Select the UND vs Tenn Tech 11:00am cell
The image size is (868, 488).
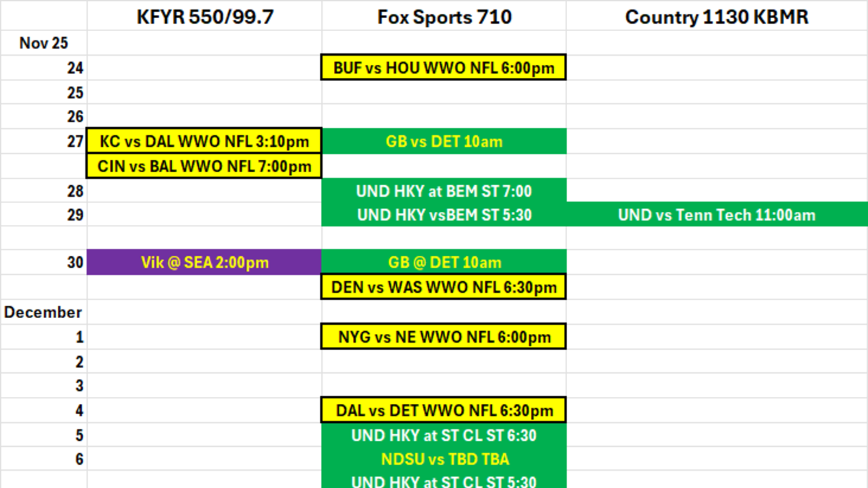(717, 215)
